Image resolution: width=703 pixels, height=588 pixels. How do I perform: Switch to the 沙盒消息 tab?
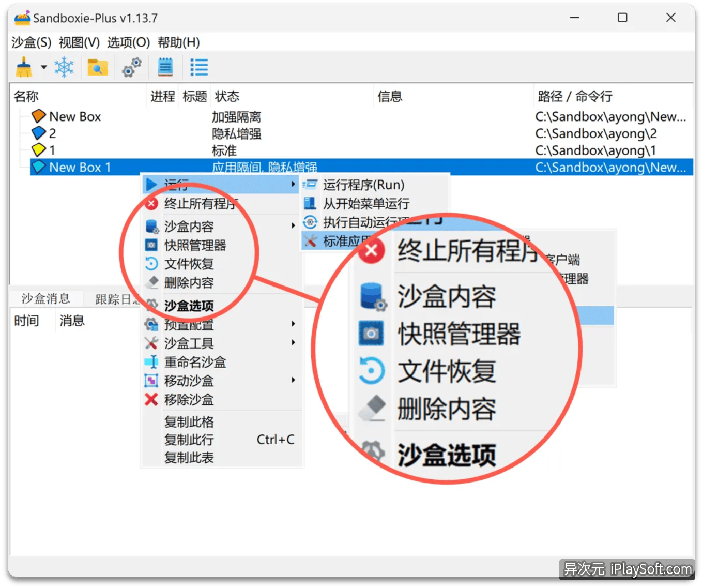(x=45, y=298)
